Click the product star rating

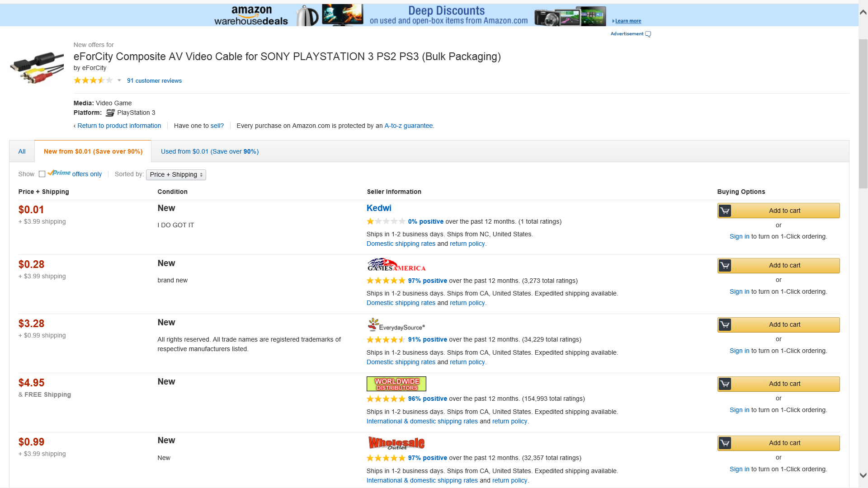tap(93, 80)
